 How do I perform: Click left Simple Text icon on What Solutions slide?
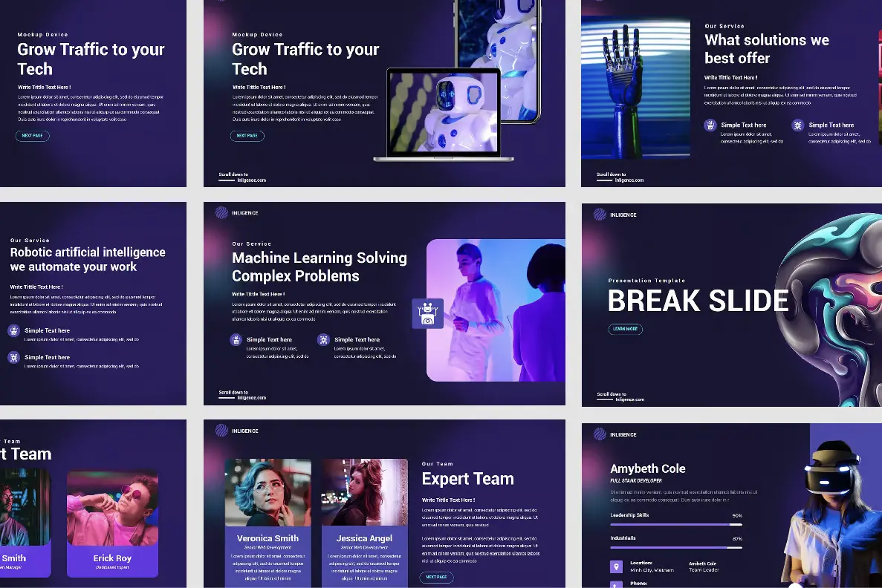tap(710, 125)
